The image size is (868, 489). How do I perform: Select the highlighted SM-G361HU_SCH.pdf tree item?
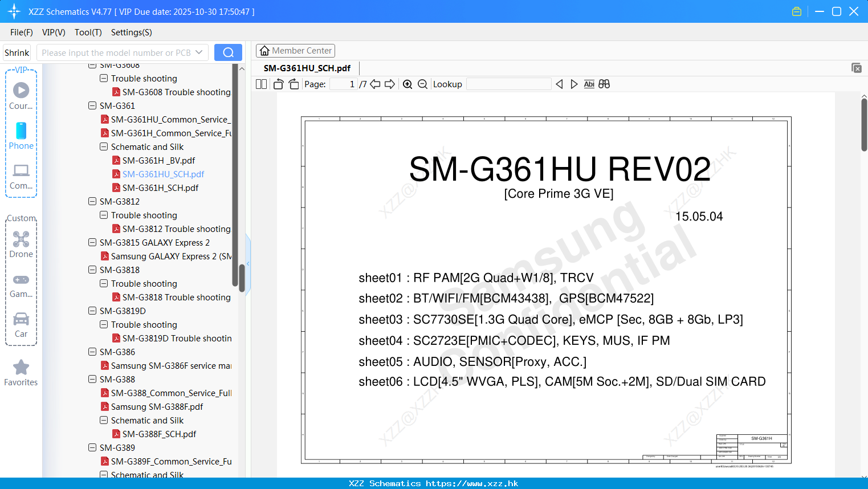click(x=158, y=174)
